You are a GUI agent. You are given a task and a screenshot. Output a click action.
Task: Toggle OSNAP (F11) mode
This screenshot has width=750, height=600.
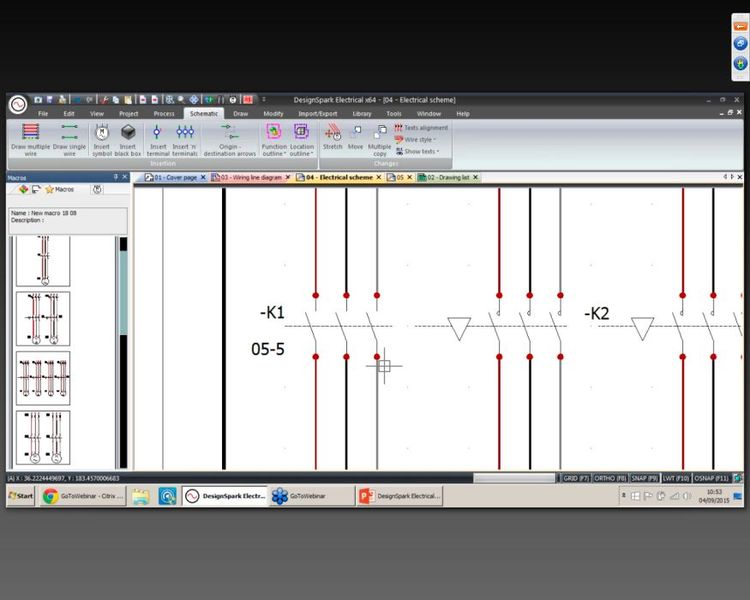712,478
